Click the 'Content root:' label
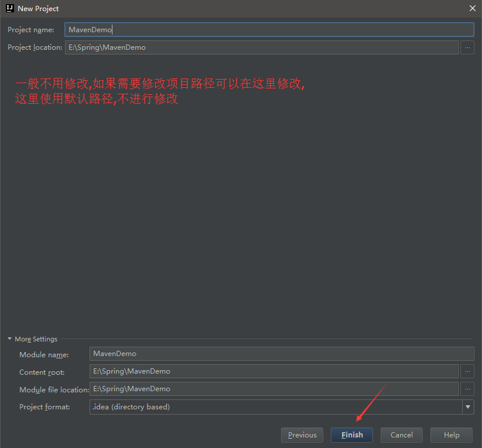 (42, 372)
